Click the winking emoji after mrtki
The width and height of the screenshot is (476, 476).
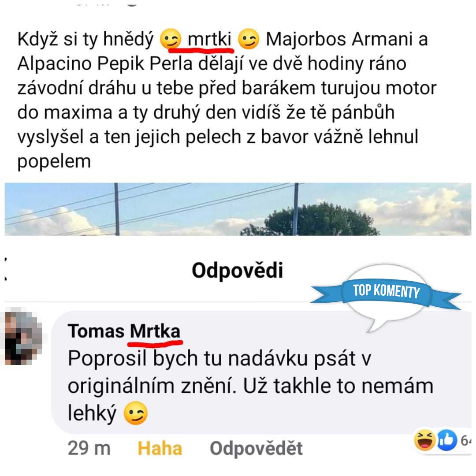tap(249, 39)
